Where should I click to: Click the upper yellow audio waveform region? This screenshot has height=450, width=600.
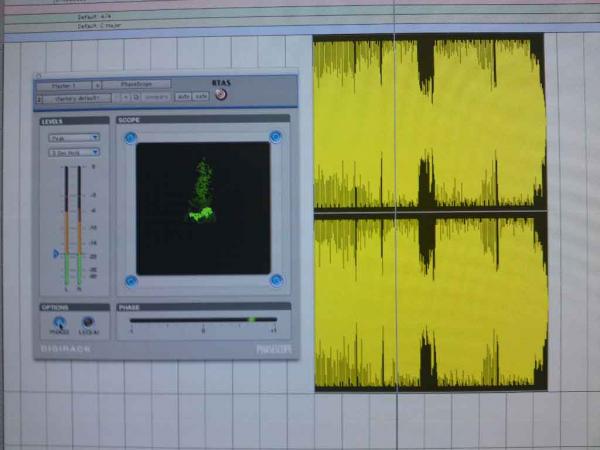click(430, 122)
